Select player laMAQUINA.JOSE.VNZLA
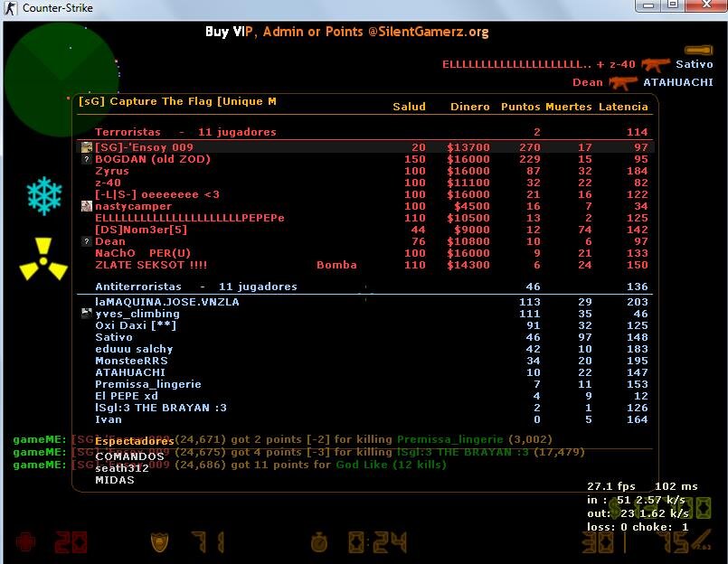This screenshot has width=728, height=564. coord(167,302)
